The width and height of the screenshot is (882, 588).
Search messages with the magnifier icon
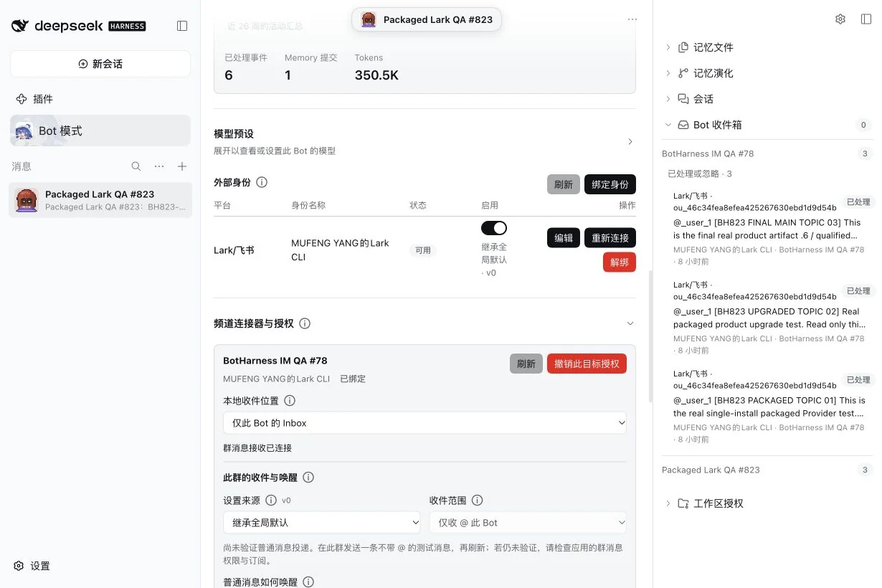136,166
